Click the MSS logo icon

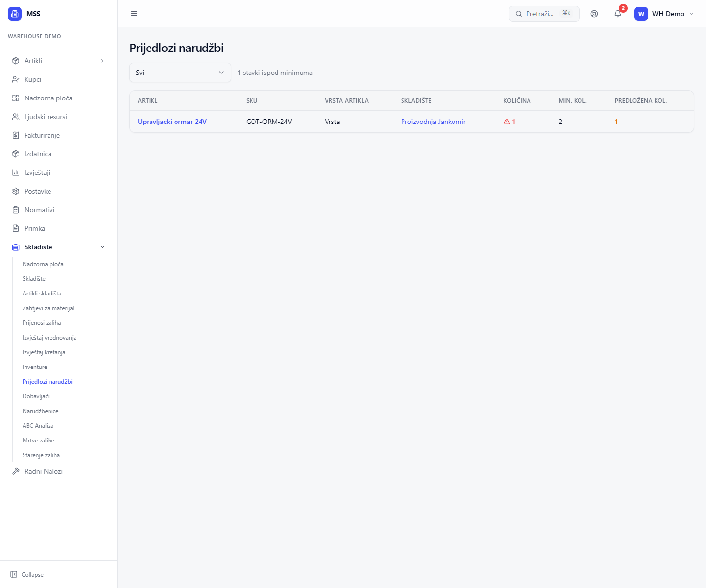coord(15,14)
